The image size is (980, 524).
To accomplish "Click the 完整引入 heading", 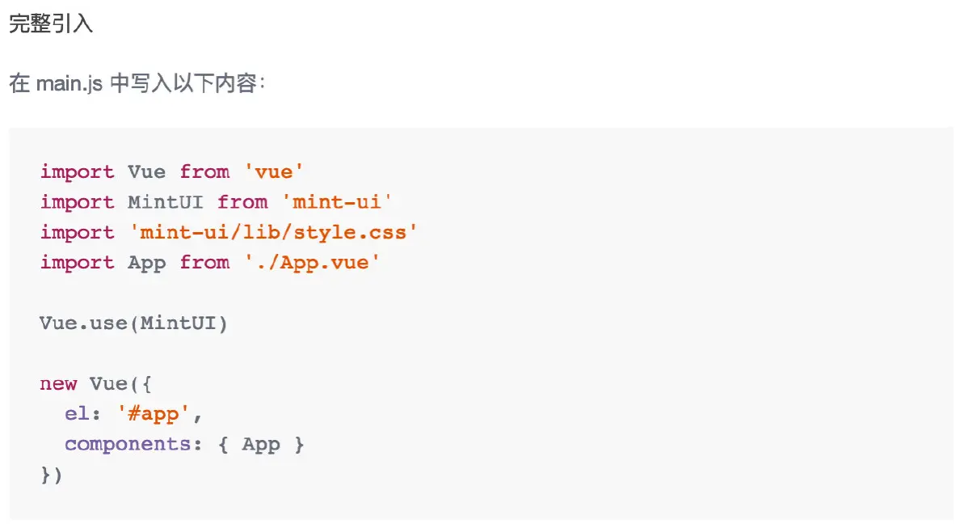I will click(51, 24).
